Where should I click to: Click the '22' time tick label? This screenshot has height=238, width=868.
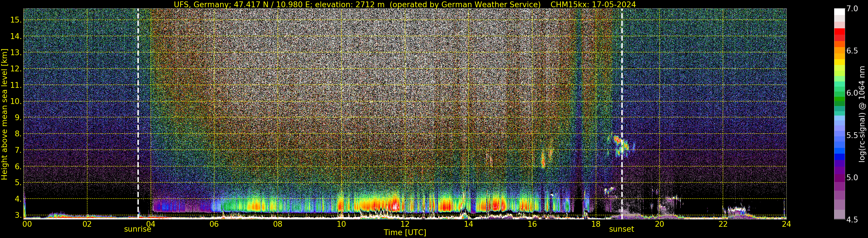tap(723, 224)
